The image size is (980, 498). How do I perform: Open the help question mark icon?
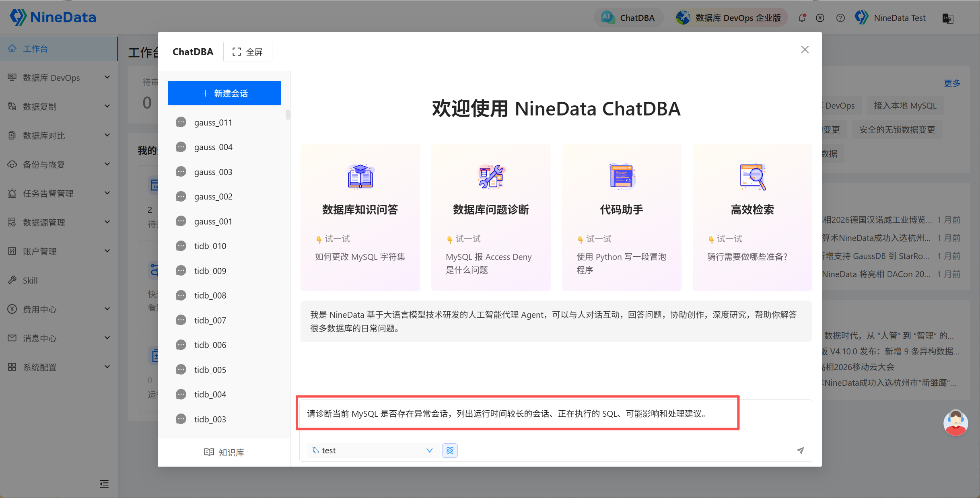click(840, 18)
